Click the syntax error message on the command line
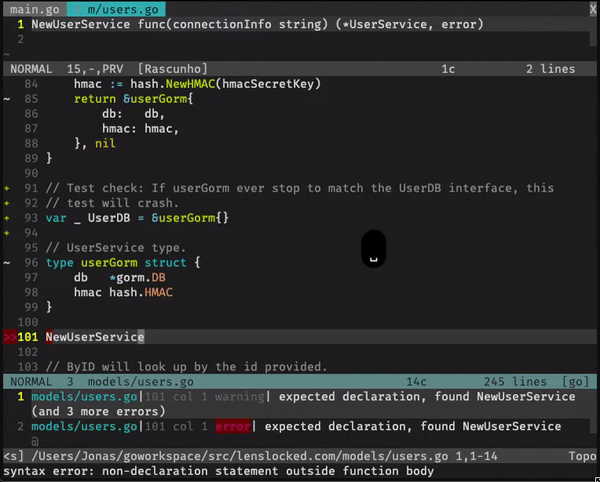This screenshot has width=600, height=482. tap(218, 471)
